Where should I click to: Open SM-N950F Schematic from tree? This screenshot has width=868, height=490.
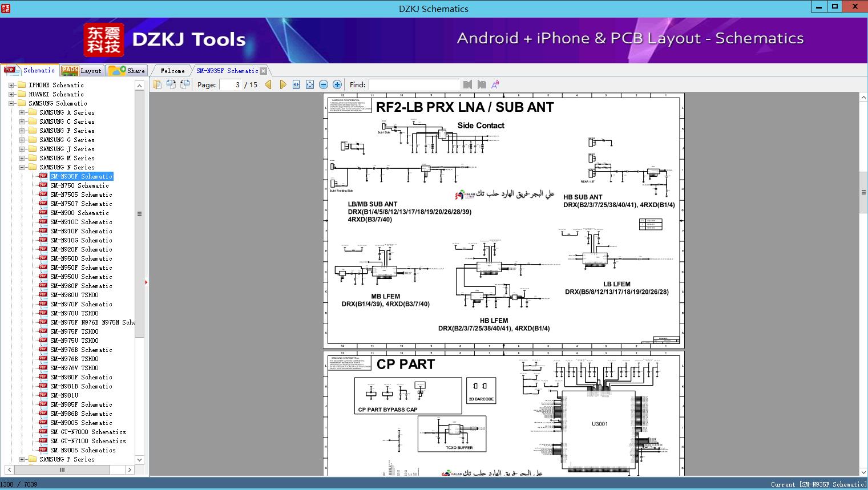[x=81, y=268]
